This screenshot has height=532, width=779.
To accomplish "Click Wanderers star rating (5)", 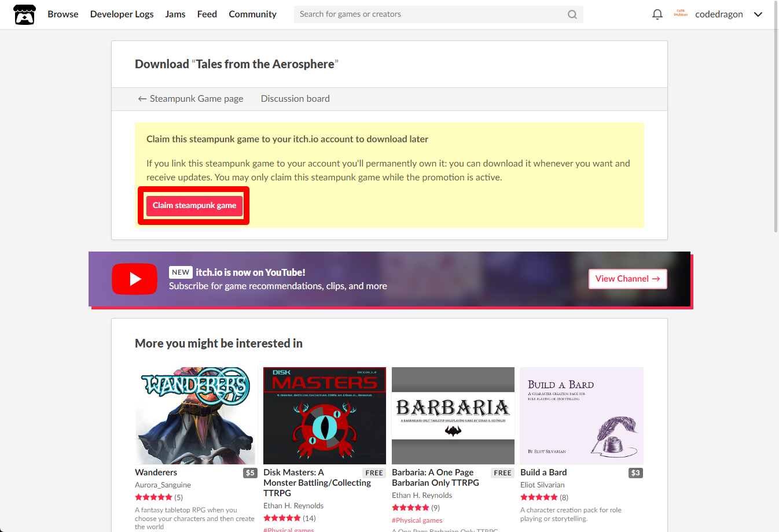I will pos(159,497).
